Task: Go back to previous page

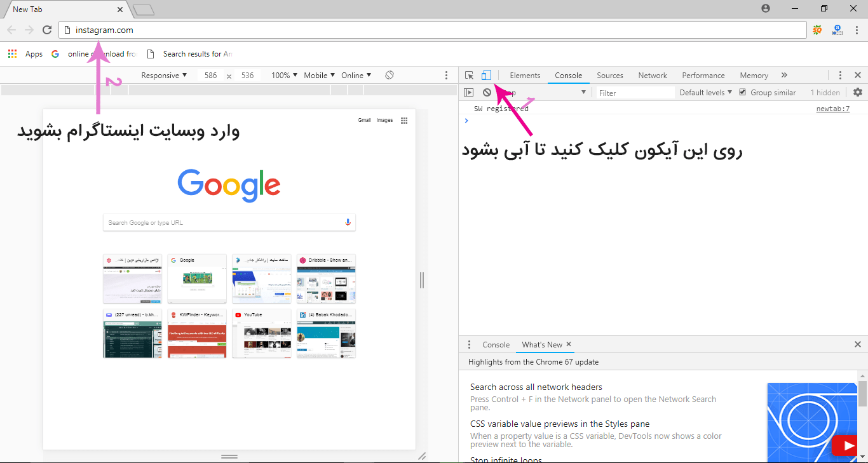Action: coord(11,30)
